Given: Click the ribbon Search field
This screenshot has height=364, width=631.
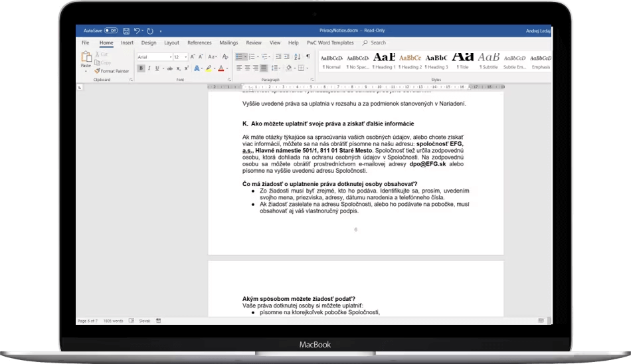Looking at the screenshot, I should pyautogui.click(x=378, y=43).
